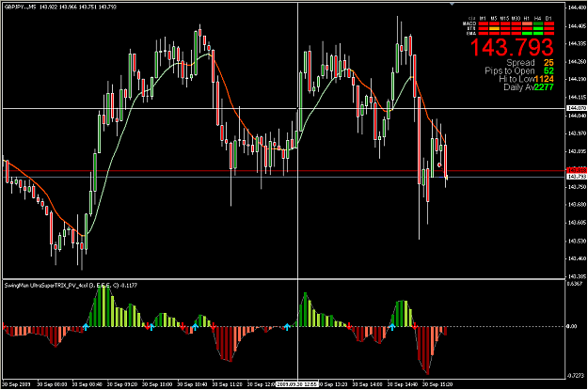Viewport: 588px width, 390px height.
Task: Click the large red 143.793 price display
Action: pos(512,47)
